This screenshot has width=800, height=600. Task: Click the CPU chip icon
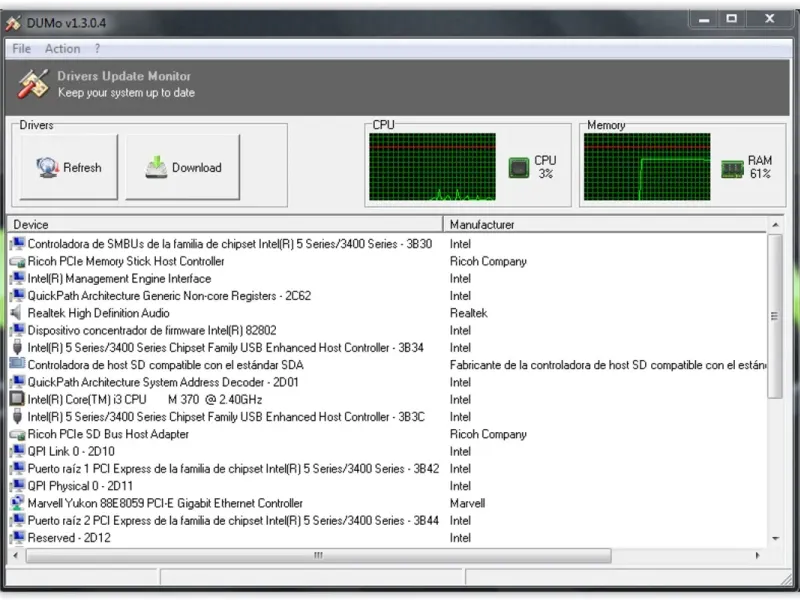(519, 168)
